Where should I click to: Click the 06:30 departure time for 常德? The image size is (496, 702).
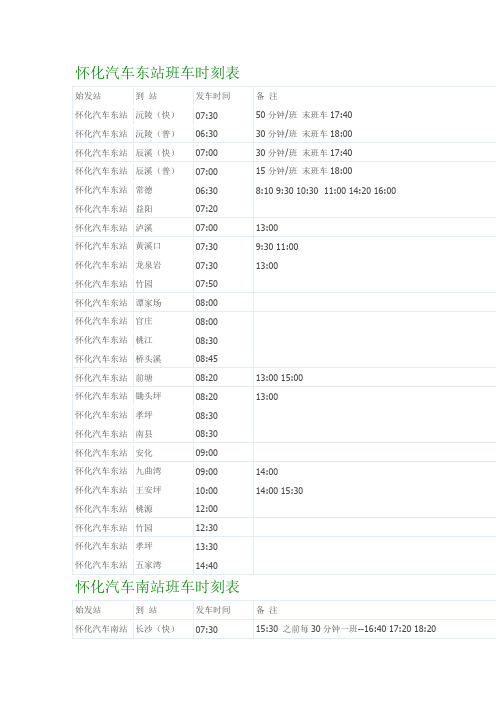pos(206,191)
